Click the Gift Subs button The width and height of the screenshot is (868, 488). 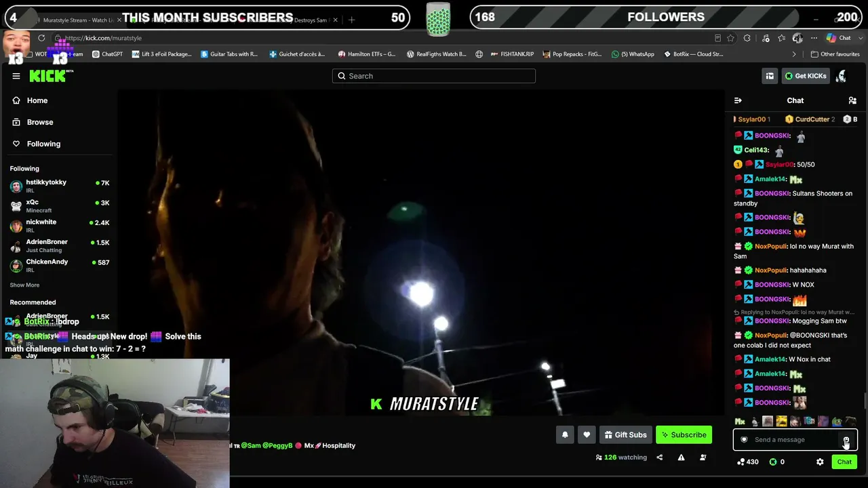click(x=625, y=435)
